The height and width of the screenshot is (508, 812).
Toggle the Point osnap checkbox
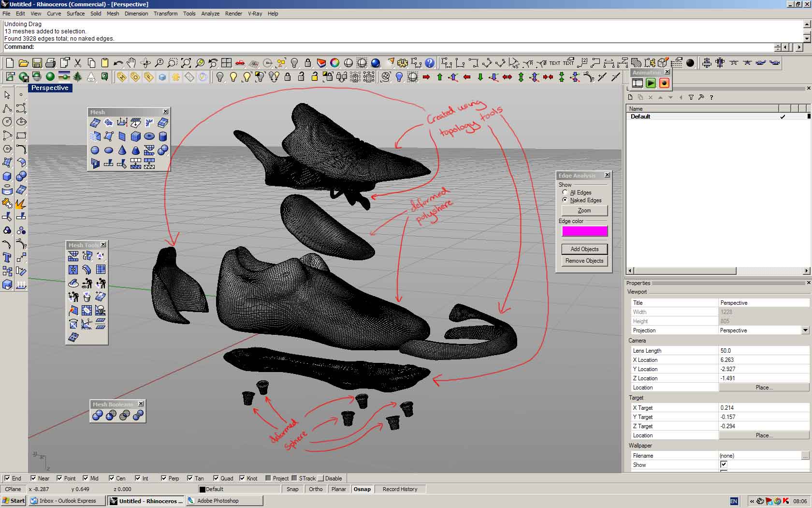click(x=59, y=478)
